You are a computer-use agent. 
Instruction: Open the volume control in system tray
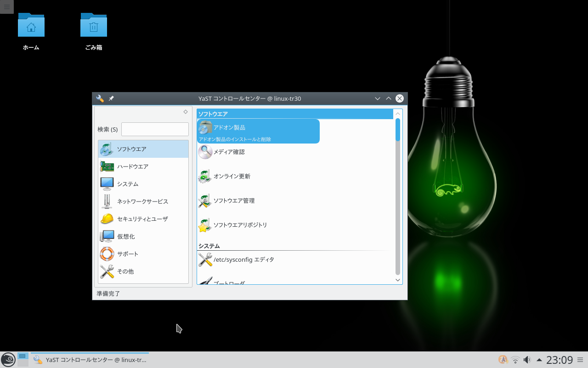(527, 360)
